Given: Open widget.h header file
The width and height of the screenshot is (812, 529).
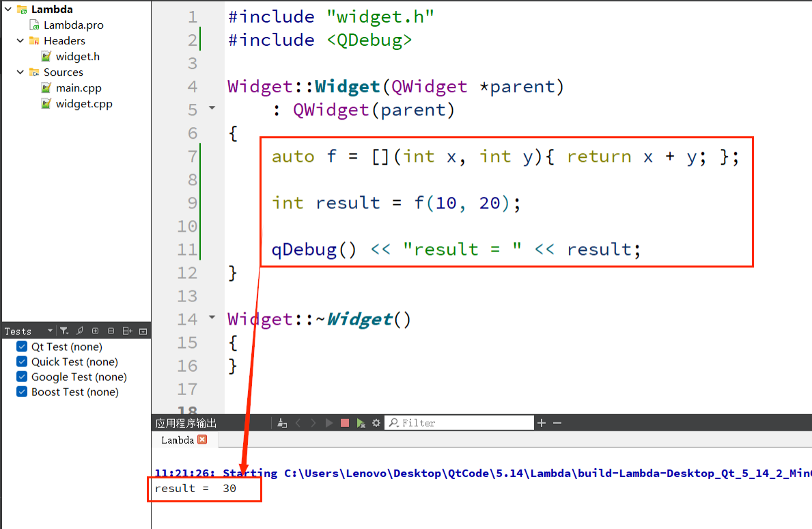Looking at the screenshot, I should point(78,57).
